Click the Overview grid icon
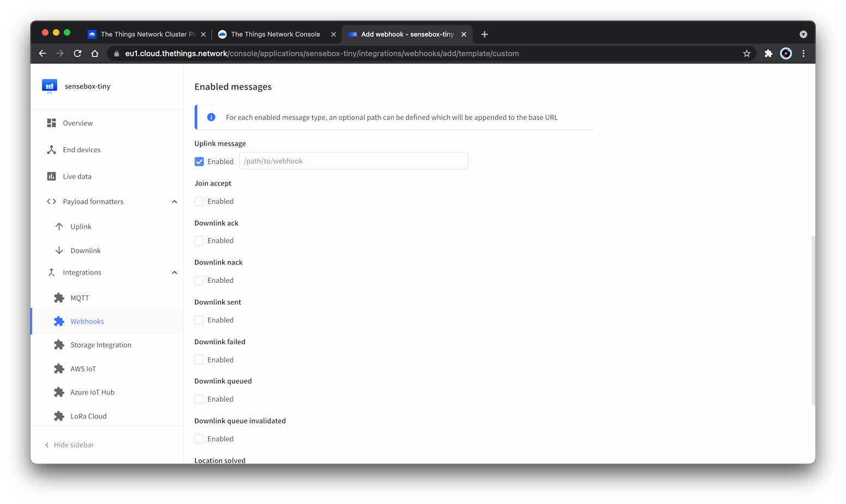 [x=51, y=123]
